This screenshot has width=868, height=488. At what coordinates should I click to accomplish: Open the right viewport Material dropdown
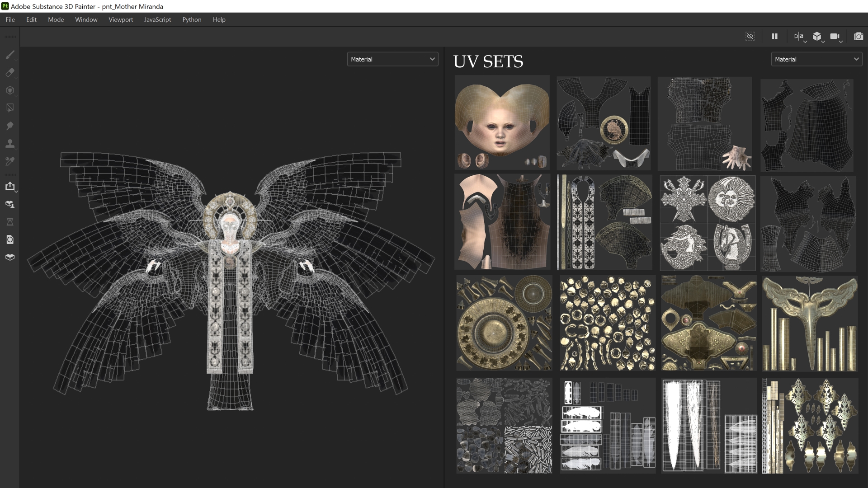coord(816,59)
